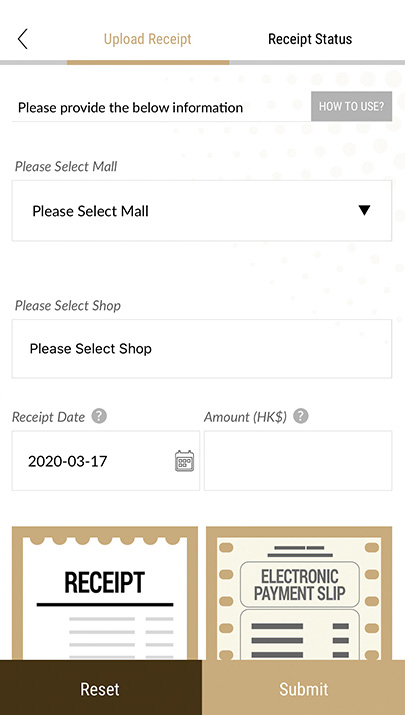Tap the Receipt image upload tile
This screenshot has height=715, width=405.
(105, 593)
